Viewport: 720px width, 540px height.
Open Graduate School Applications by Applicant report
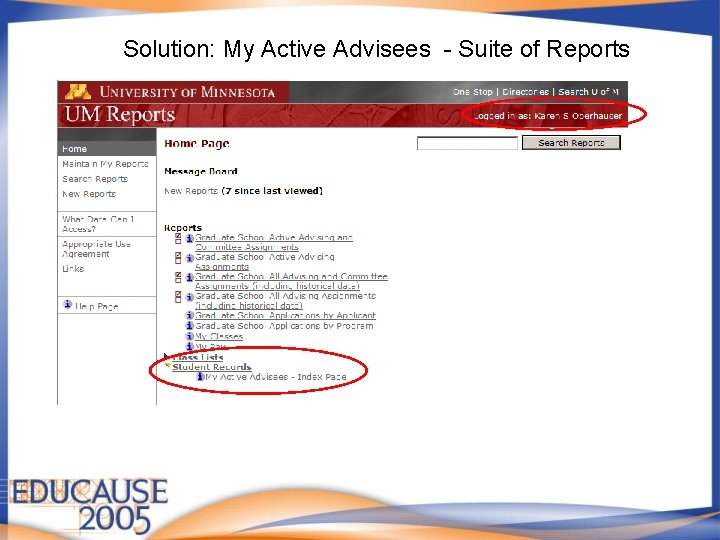(x=285, y=315)
